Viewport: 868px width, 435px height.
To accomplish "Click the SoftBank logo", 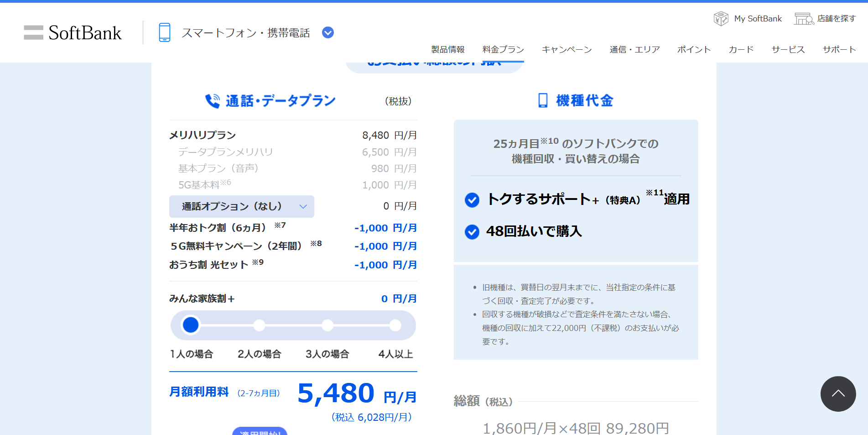I will [73, 33].
